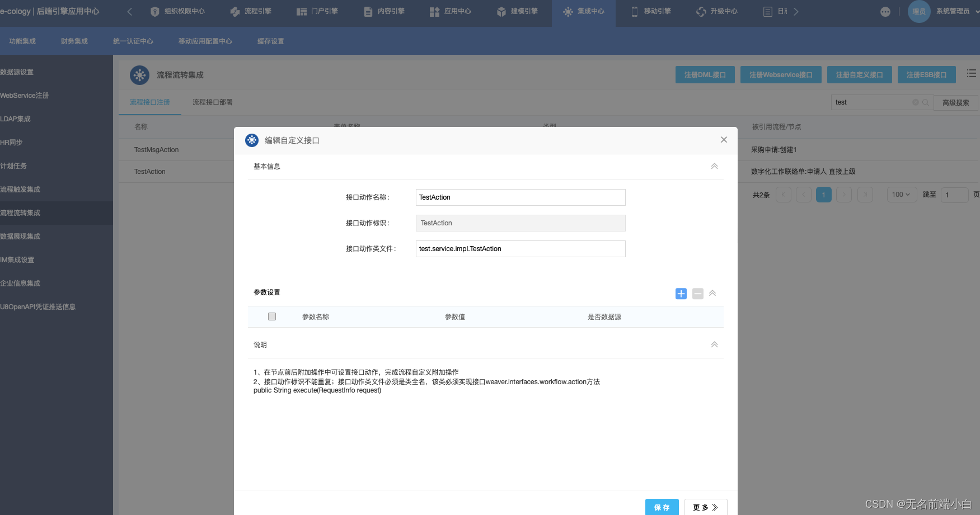Click the 保存 save button
Image resolution: width=980 pixels, height=515 pixels.
[x=662, y=507]
